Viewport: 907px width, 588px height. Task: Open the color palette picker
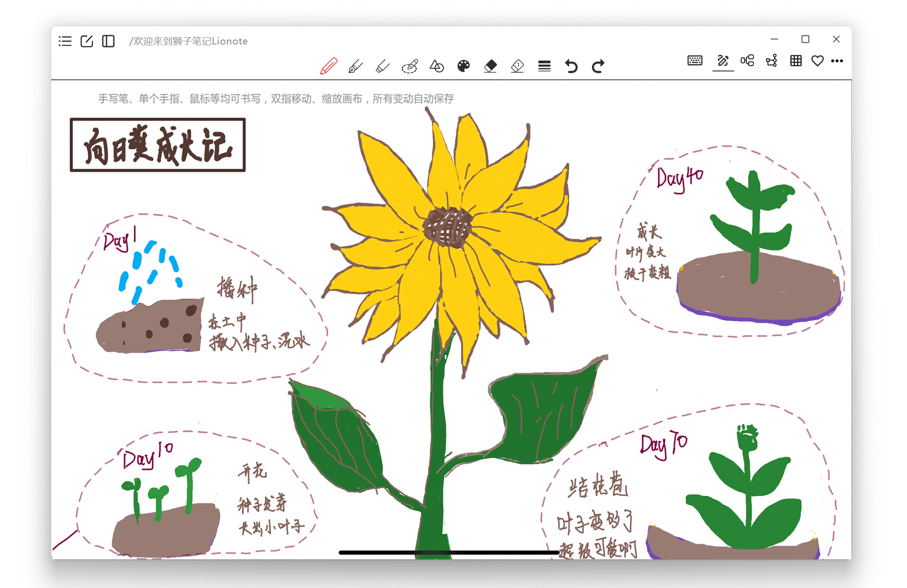(464, 65)
